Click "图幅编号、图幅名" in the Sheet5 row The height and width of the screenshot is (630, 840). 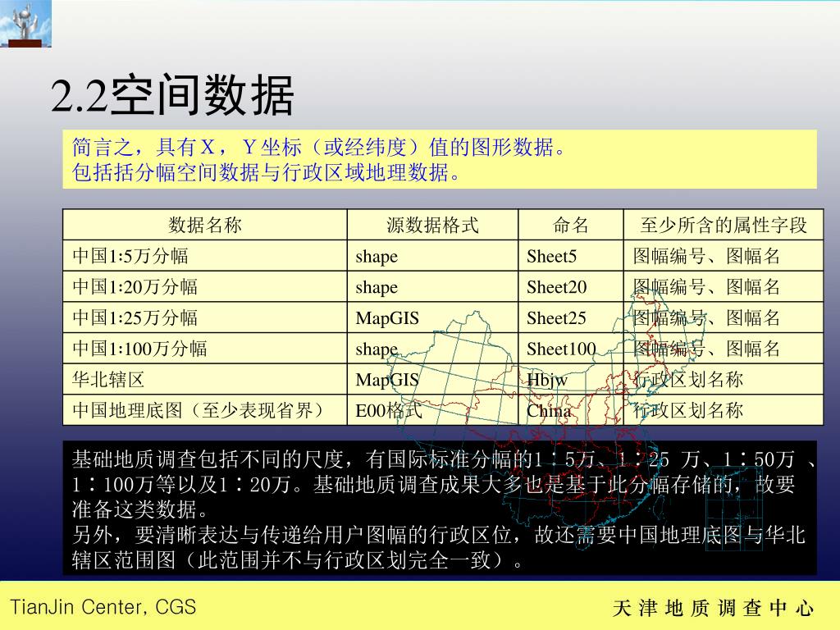(x=724, y=256)
